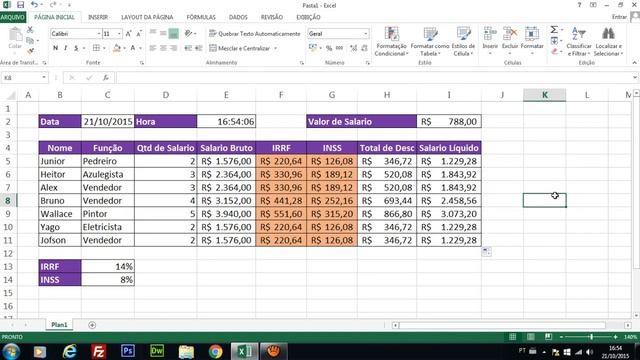The image size is (640, 360).
Task: Toggle top vertical alignment
Action: click(153, 33)
